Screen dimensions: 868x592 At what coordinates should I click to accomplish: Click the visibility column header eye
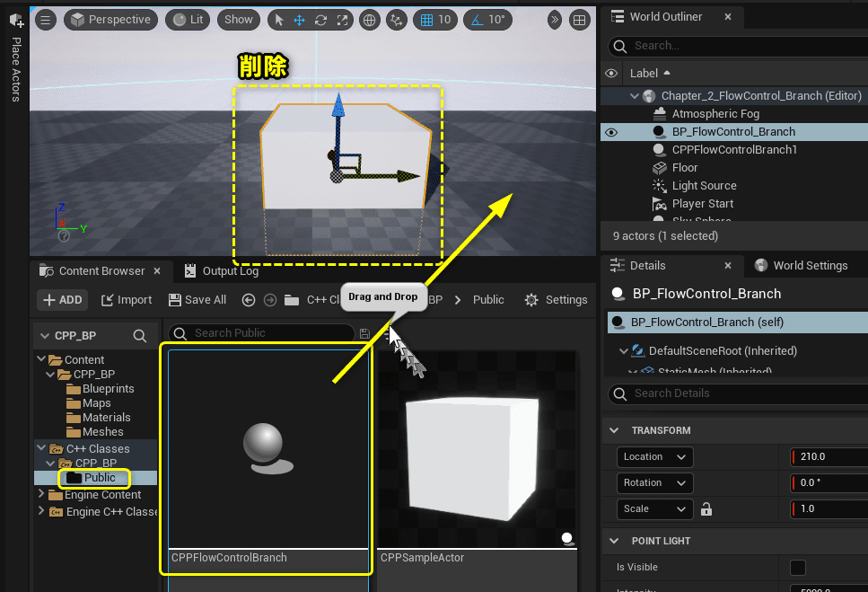pyautogui.click(x=611, y=73)
